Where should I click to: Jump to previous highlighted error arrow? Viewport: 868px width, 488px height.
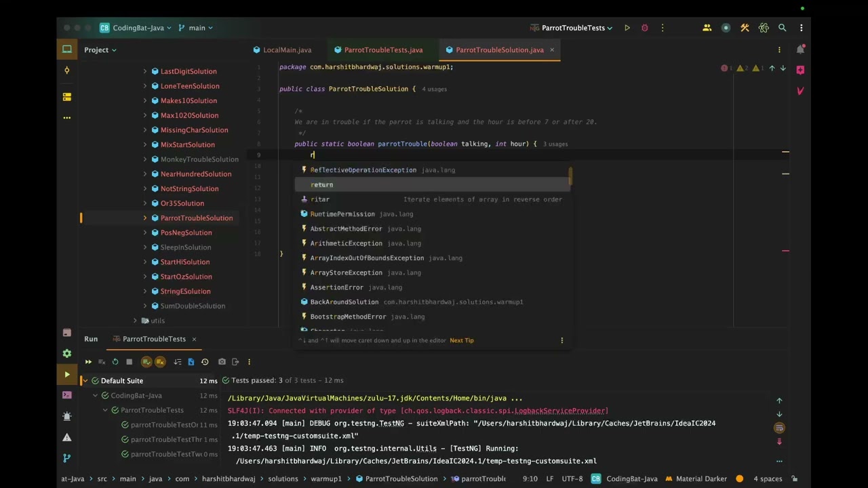pos(772,68)
